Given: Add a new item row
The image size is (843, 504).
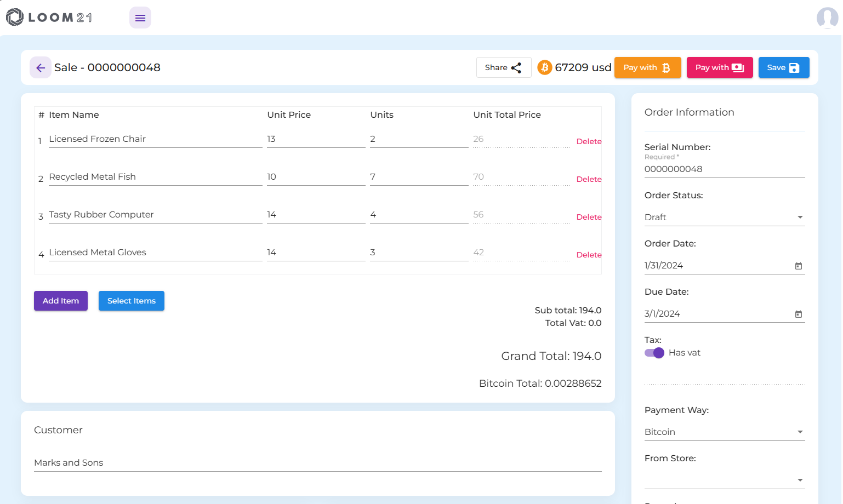Looking at the screenshot, I should click(61, 301).
